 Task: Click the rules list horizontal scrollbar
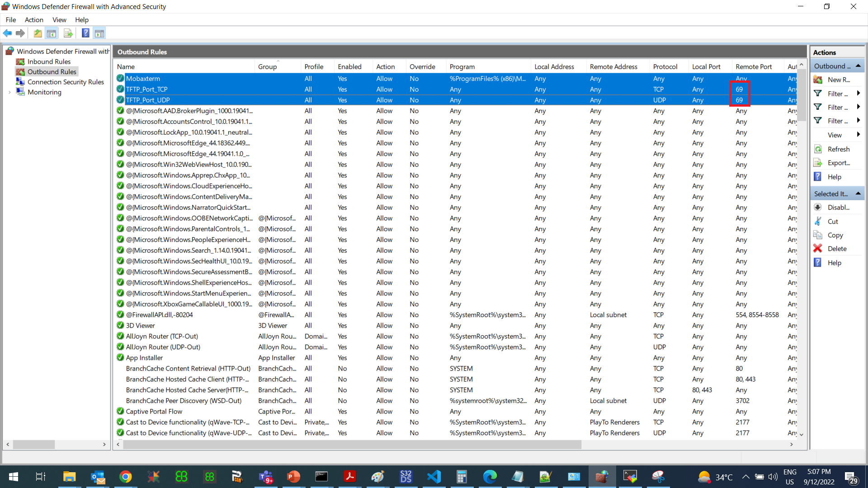352,445
